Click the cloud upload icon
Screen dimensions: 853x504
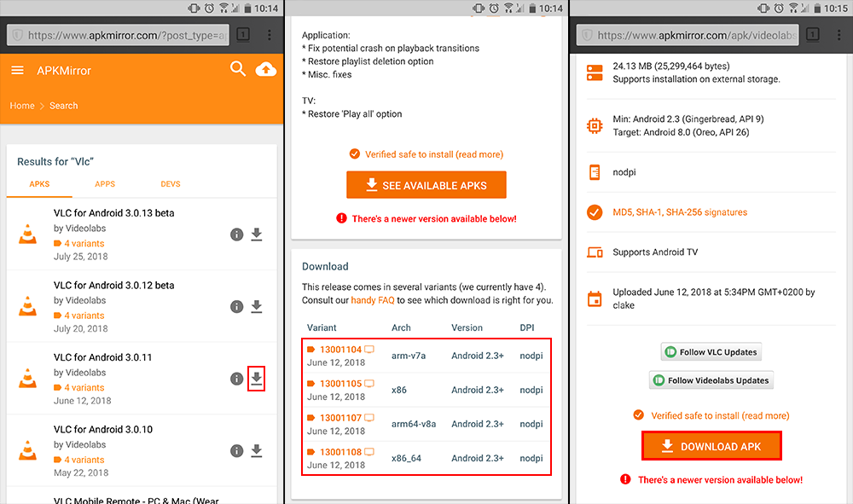(x=265, y=69)
